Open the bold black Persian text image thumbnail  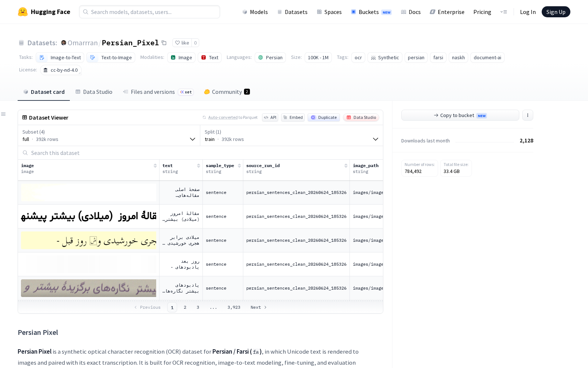(89, 216)
